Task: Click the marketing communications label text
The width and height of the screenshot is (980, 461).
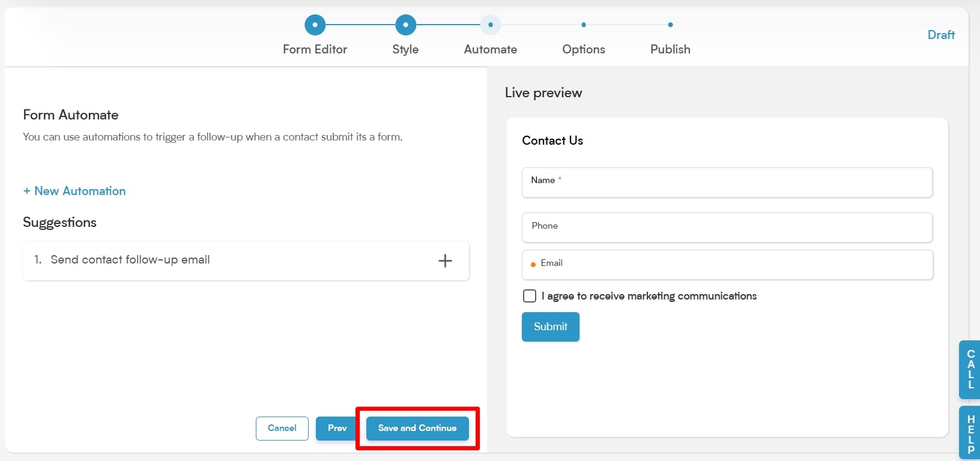Action: (x=649, y=296)
